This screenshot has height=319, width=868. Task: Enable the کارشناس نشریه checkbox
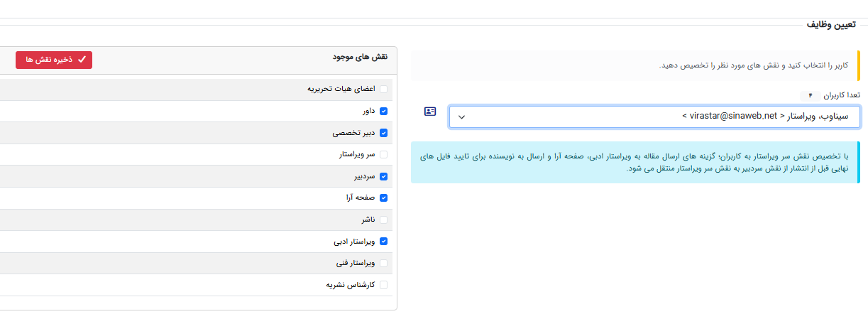coord(384,285)
